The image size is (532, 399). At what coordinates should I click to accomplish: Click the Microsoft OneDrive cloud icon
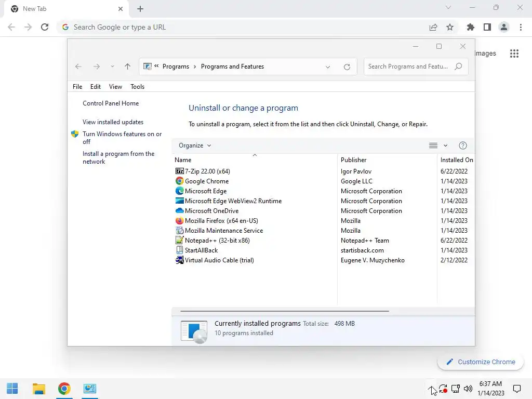point(179,210)
